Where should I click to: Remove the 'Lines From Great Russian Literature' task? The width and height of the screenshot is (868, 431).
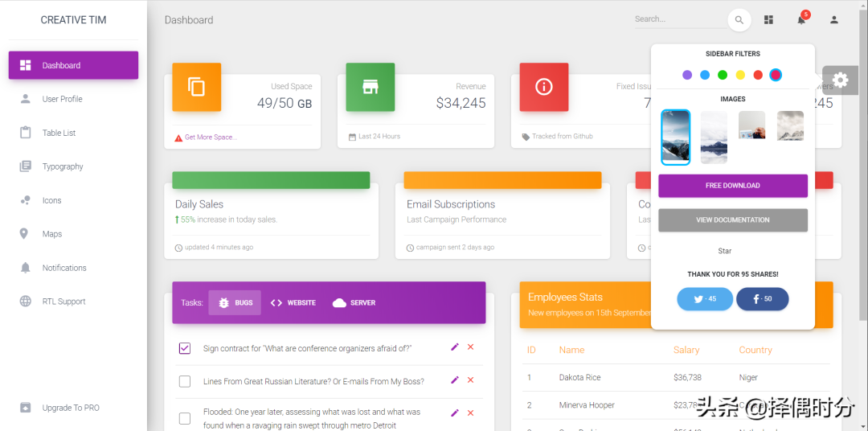tap(471, 380)
